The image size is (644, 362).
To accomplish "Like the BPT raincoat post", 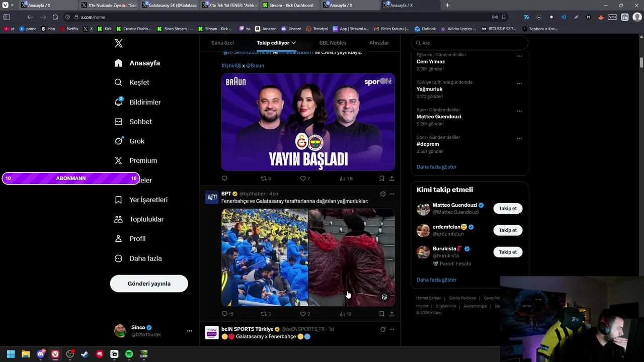I will coord(305,314).
